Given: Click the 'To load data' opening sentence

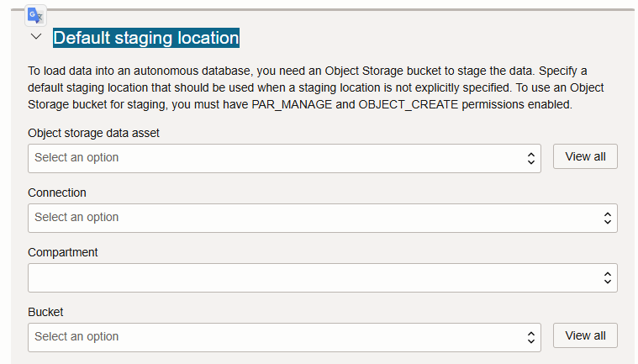Looking at the screenshot, I should pyautogui.click(x=282, y=71).
